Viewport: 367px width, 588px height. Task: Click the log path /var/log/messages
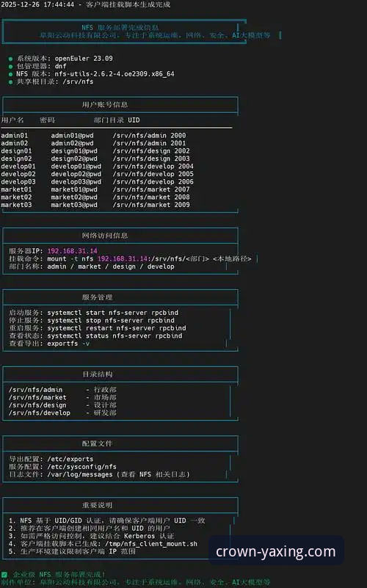tap(80, 474)
